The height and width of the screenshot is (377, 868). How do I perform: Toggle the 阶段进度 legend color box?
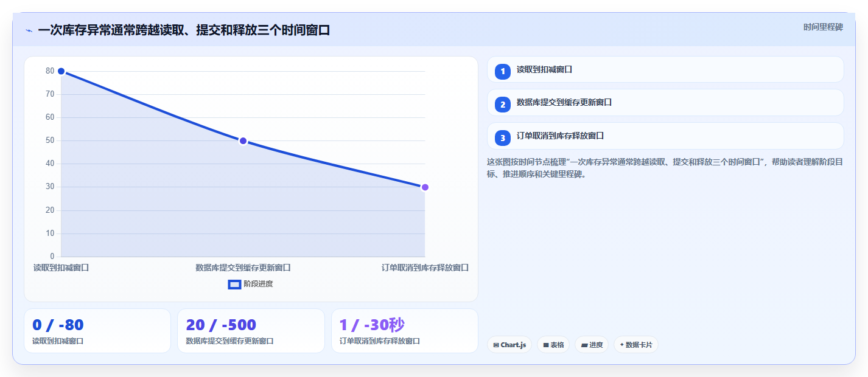tap(234, 284)
